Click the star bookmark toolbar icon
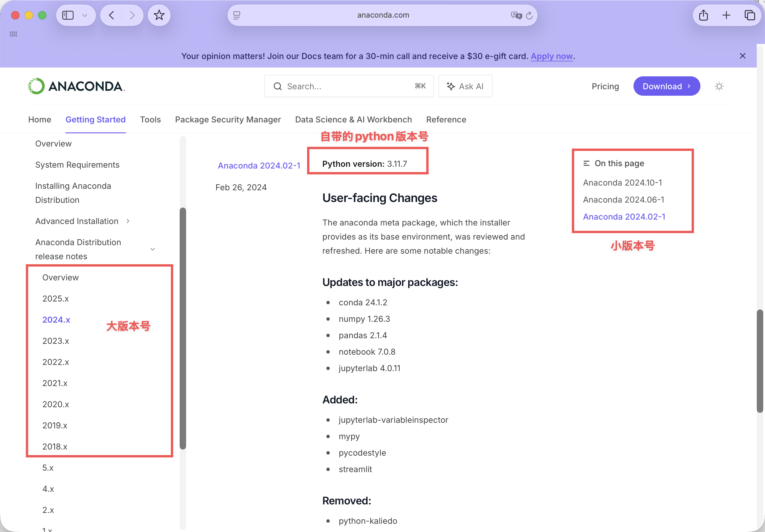765x532 pixels. (159, 15)
